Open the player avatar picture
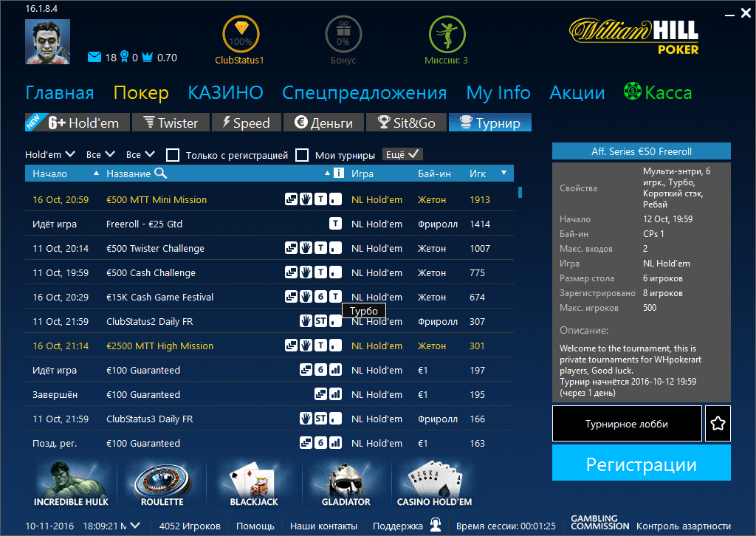The image size is (756, 536). 48,42
